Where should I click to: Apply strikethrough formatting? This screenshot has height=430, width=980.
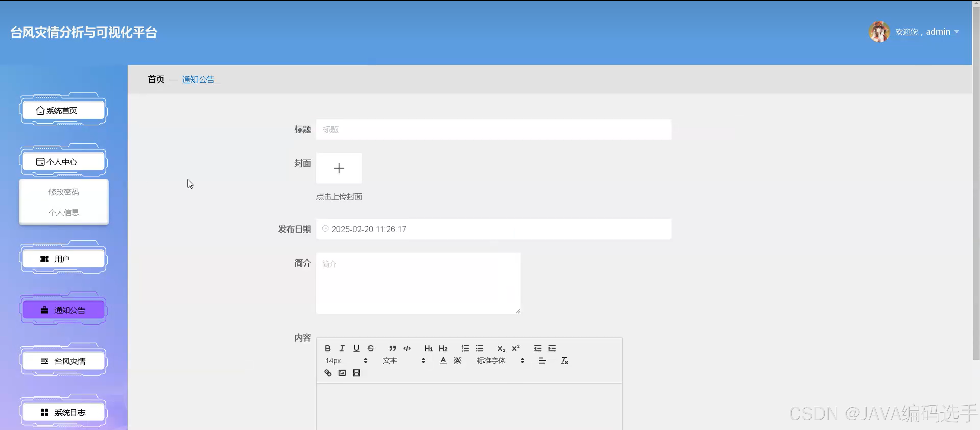pyautogui.click(x=371, y=348)
